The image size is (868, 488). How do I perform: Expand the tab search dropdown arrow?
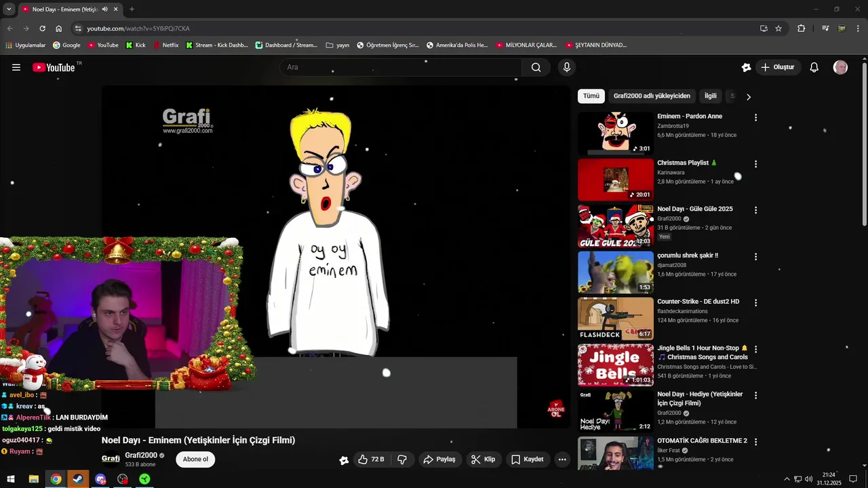[x=9, y=9]
